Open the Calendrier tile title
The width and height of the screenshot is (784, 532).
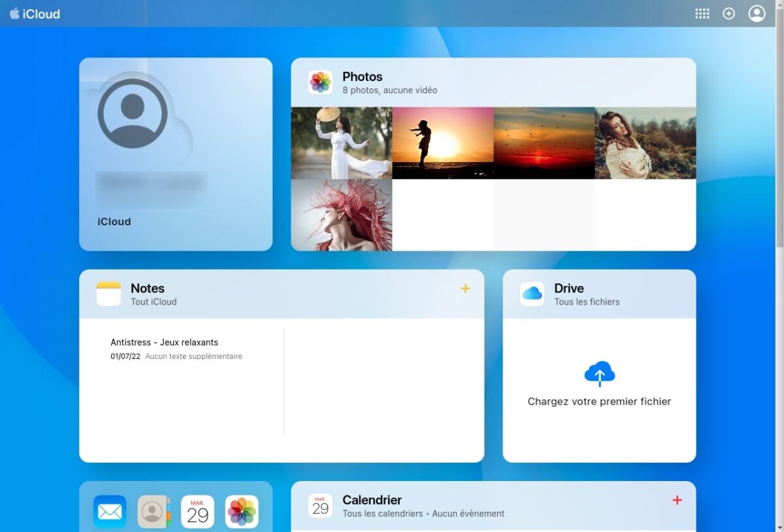coord(372,500)
